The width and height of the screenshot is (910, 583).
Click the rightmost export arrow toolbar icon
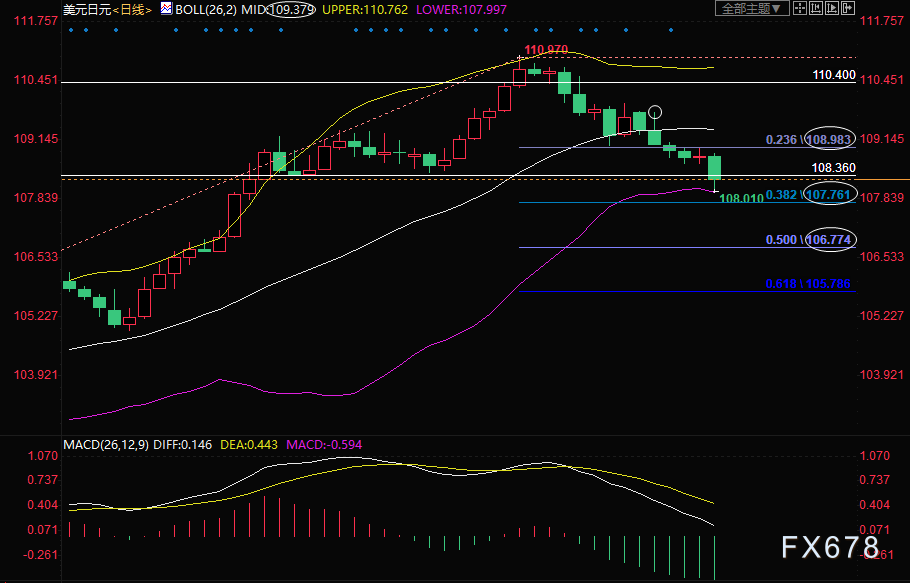[849, 8]
